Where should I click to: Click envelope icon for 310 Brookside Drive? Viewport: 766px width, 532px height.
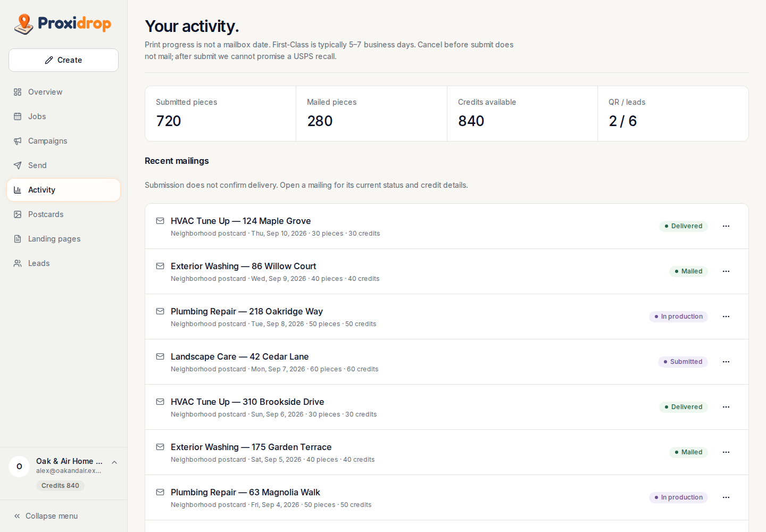tap(160, 402)
